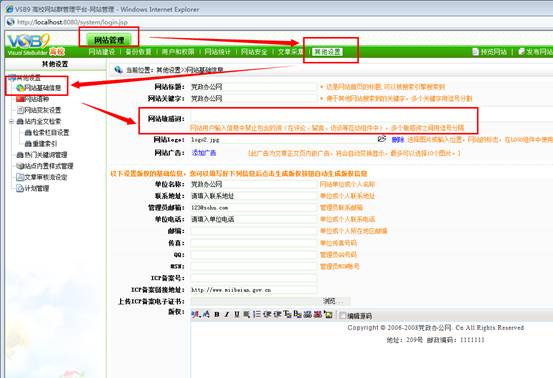
Task: Click the Italic icon in copyright editor
Action: [227, 314]
